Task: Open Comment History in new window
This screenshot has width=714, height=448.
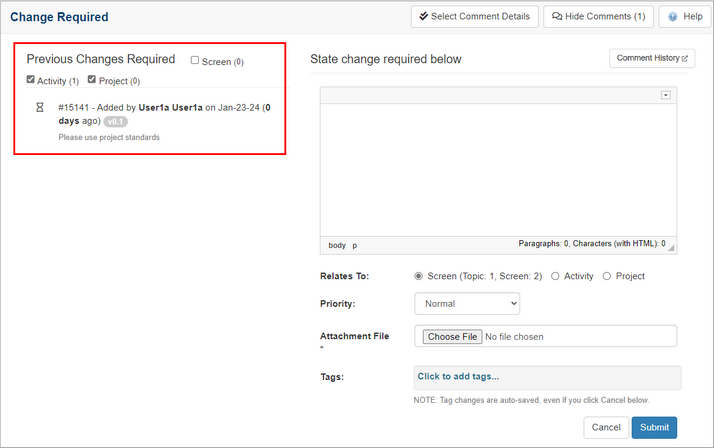Action: (652, 59)
